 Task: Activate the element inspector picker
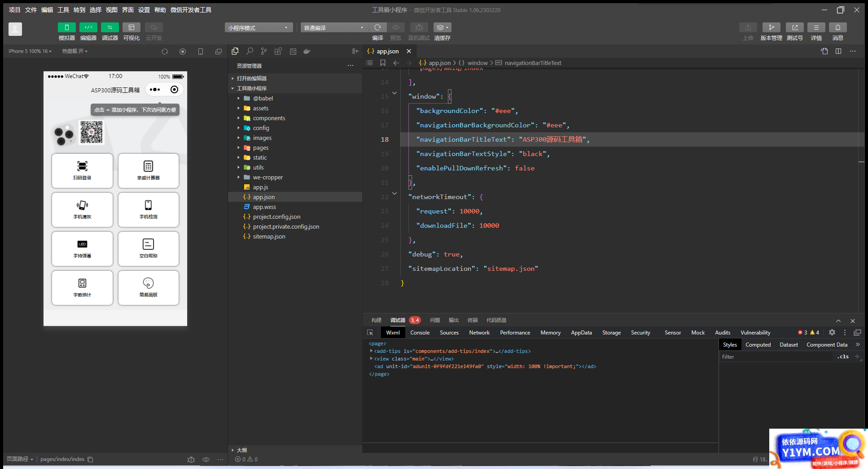coord(370,333)
